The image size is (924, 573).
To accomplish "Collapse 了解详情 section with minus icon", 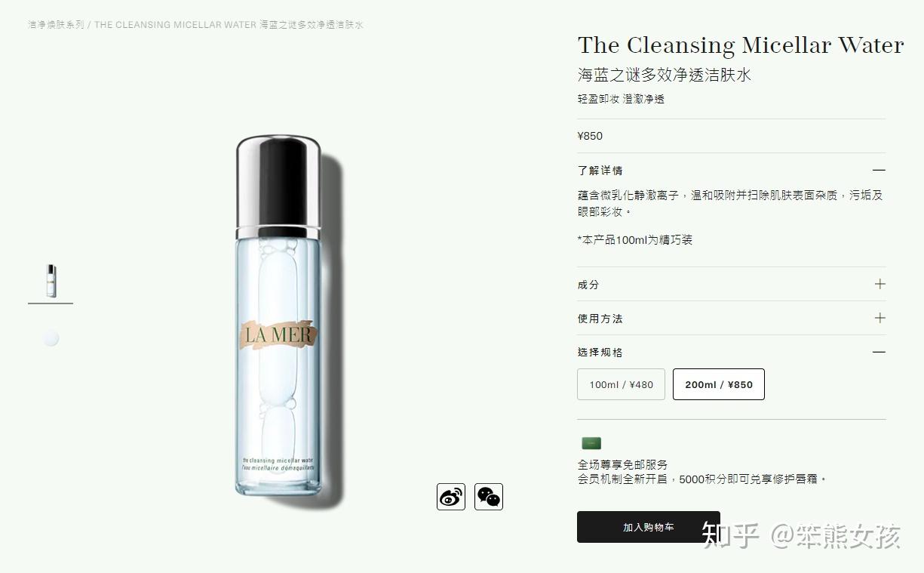I will (879, 171).
